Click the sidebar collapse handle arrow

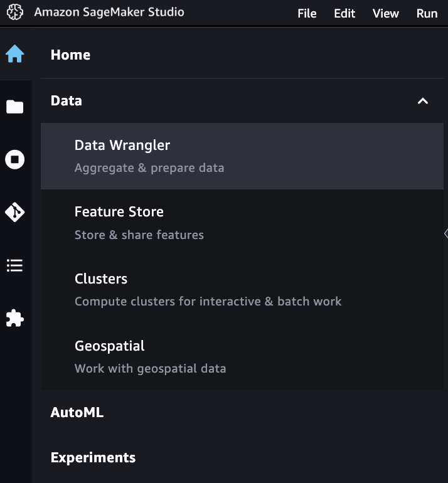[x=446, y=233]
